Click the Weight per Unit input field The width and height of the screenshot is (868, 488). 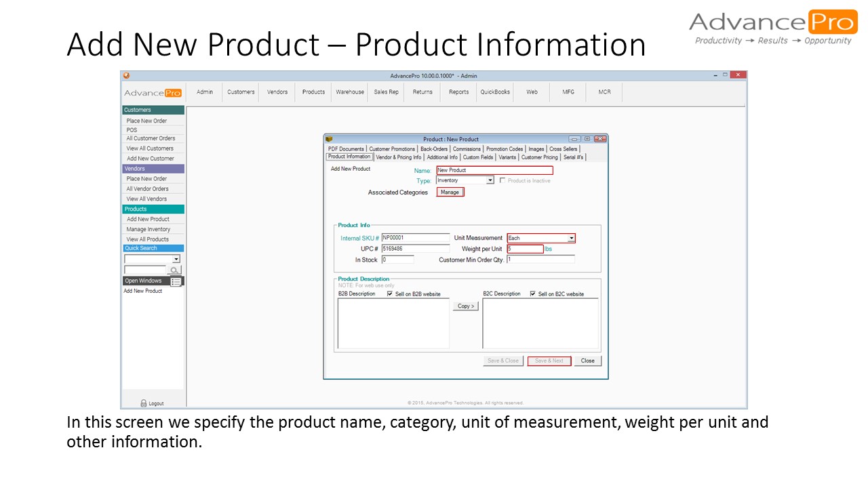[526, 249]
